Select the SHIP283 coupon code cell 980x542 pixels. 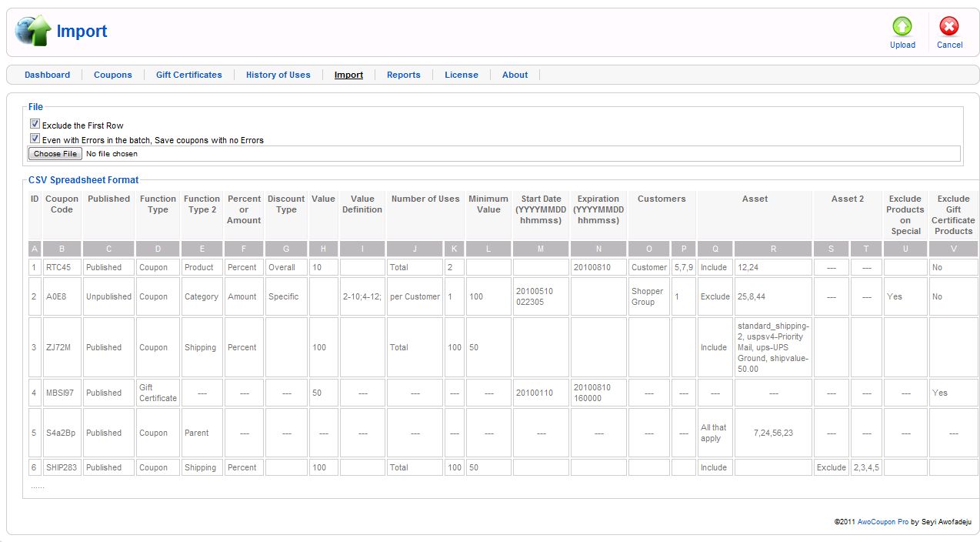(x=62, y=467)
